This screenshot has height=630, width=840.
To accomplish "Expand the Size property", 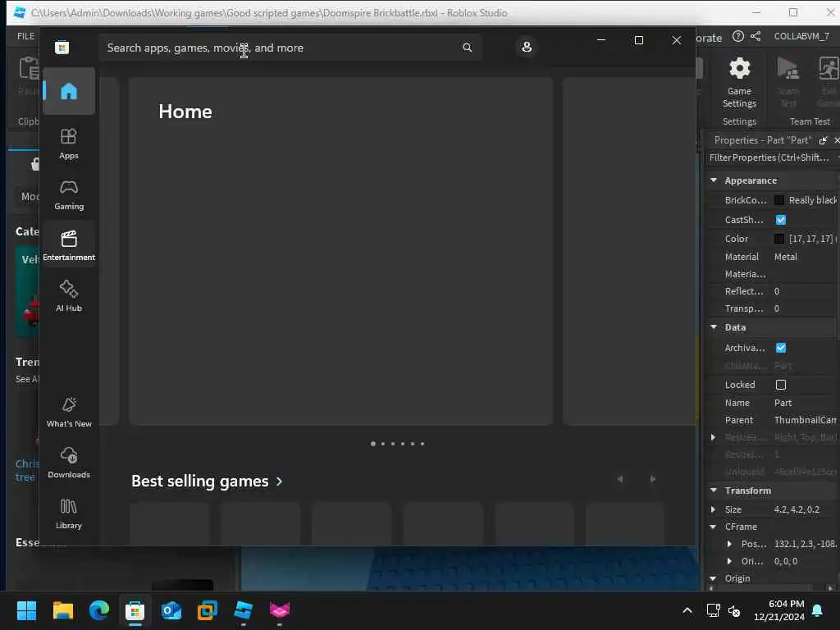I will click(713, 509).
